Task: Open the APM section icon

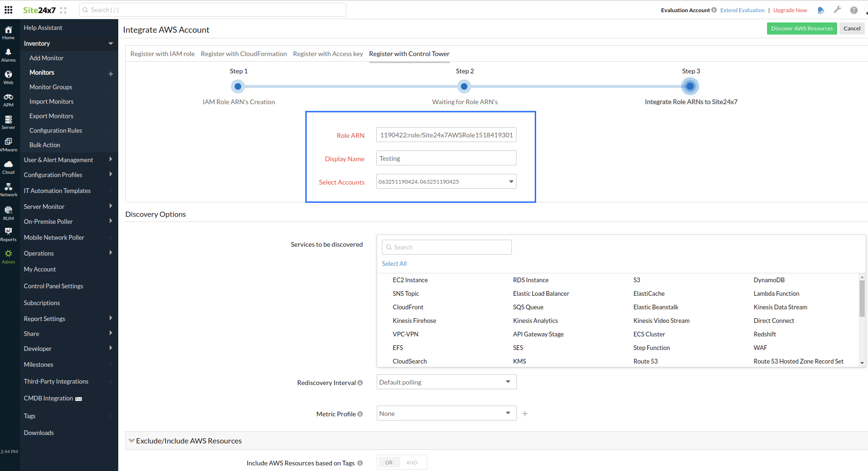Action: (8, 100)
